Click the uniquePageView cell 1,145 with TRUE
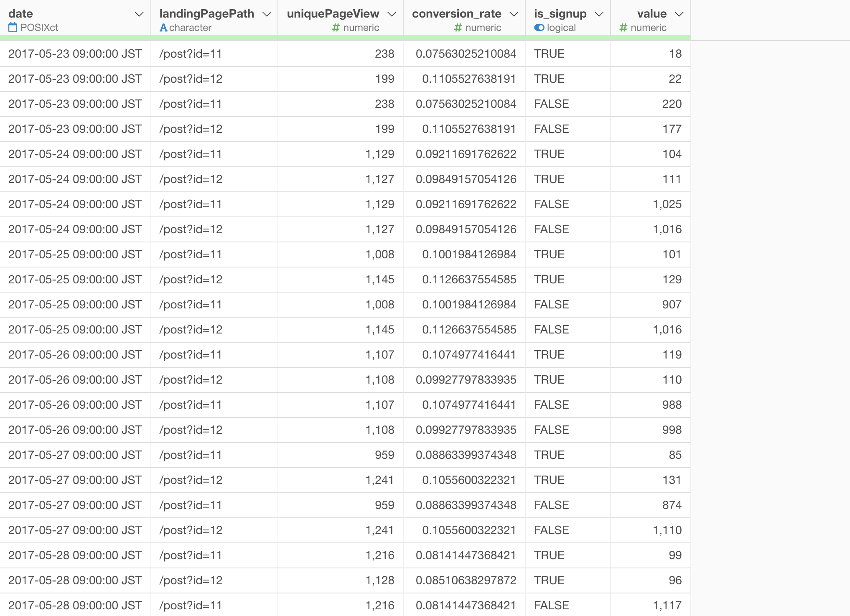 point(341,280)
